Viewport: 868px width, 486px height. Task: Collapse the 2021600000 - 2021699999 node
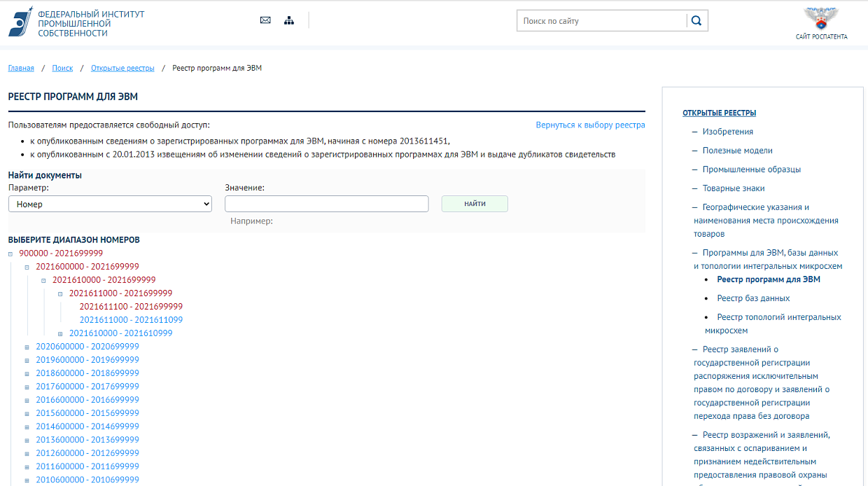click(x=27, y=268)
